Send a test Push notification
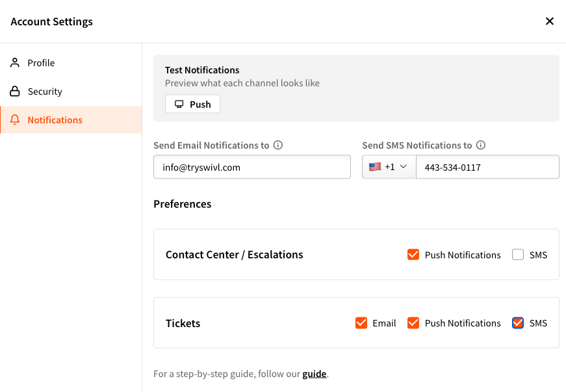 (192, 104)
